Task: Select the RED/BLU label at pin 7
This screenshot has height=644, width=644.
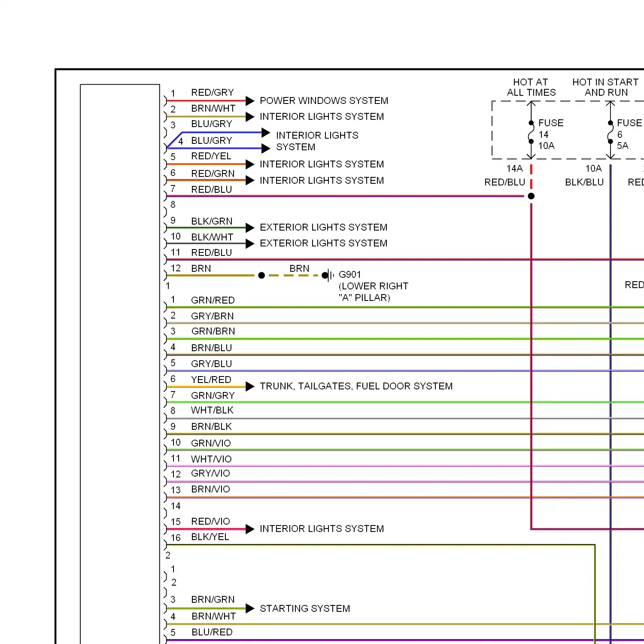Action: pyautogui.click(x=212, y=189)
